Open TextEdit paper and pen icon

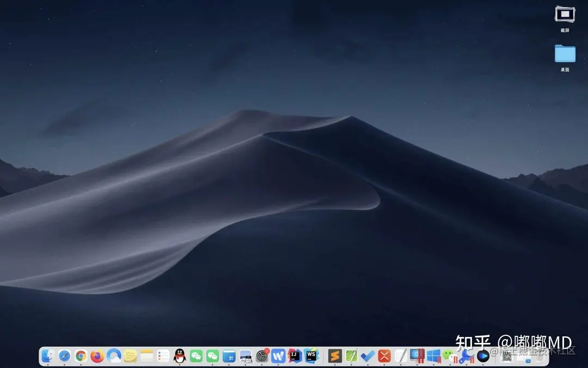[401, 355]
